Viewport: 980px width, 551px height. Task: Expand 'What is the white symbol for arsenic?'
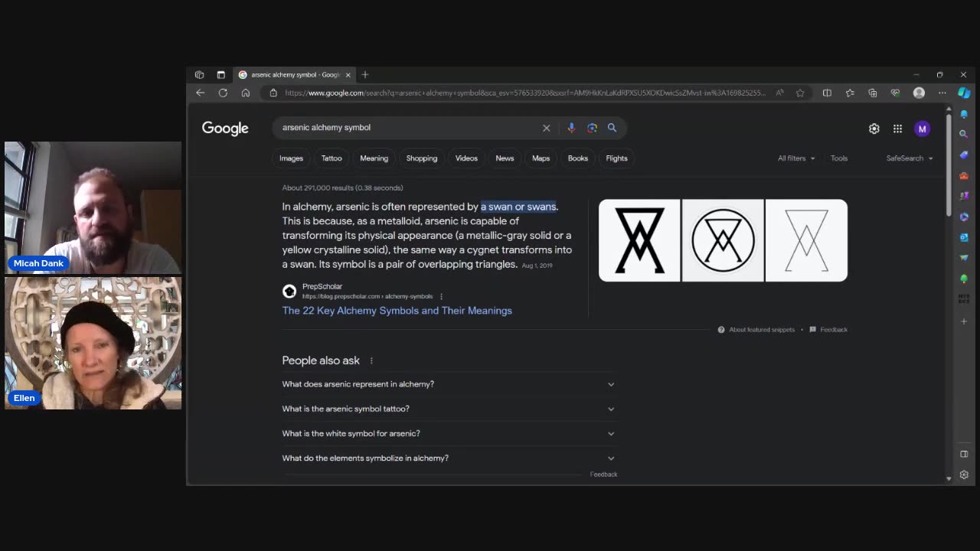pyautogui.click(x=448, y=433)
